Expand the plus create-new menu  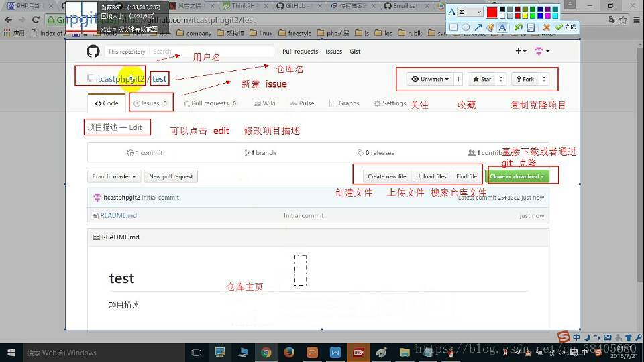[x=521, y=51]
